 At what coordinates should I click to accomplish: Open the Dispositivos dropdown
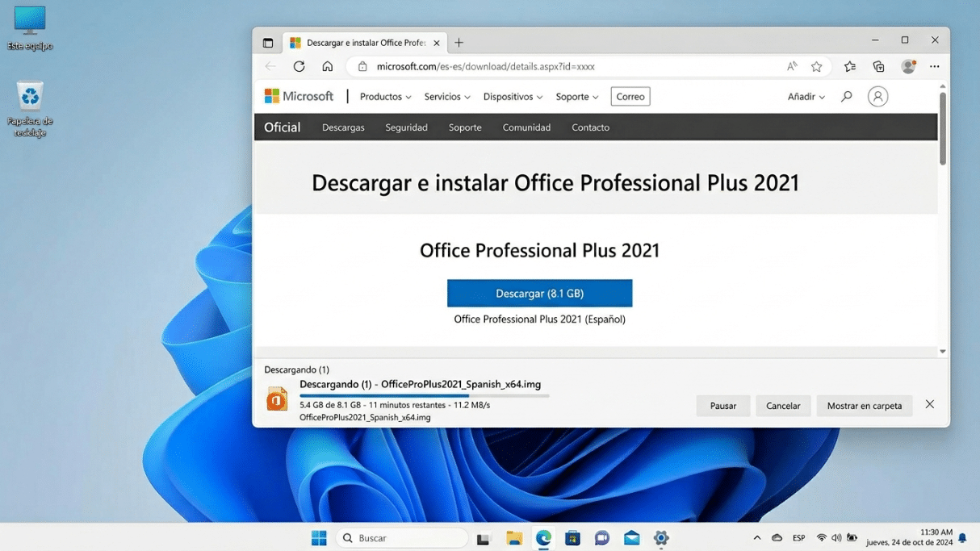[x=513, y=96]
